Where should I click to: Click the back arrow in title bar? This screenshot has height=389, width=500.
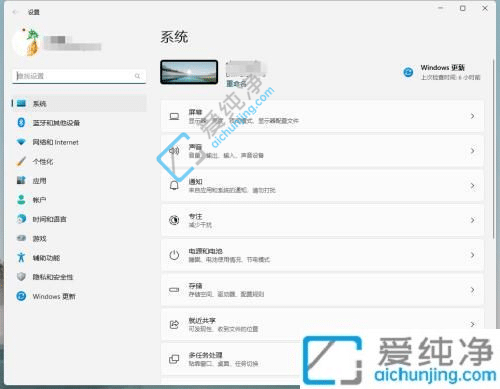[x=15, y=12]
